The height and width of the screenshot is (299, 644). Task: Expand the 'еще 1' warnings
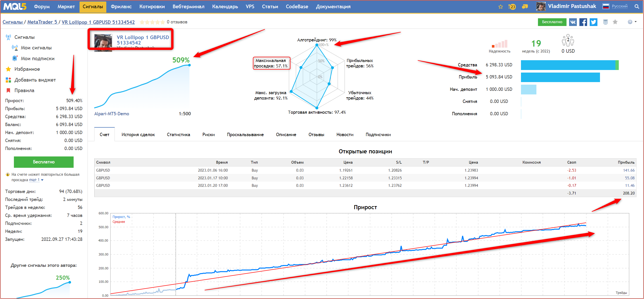pos(36,180)
